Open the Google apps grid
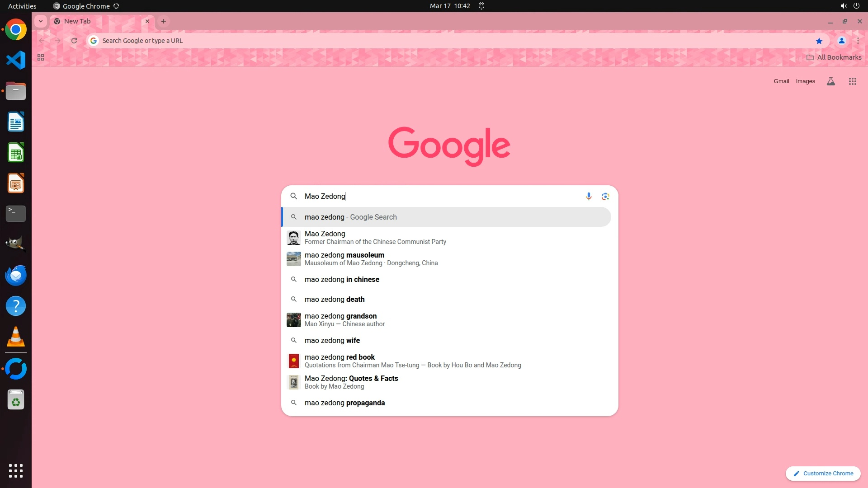Screen dimensions: 868x488 (852, 81)
